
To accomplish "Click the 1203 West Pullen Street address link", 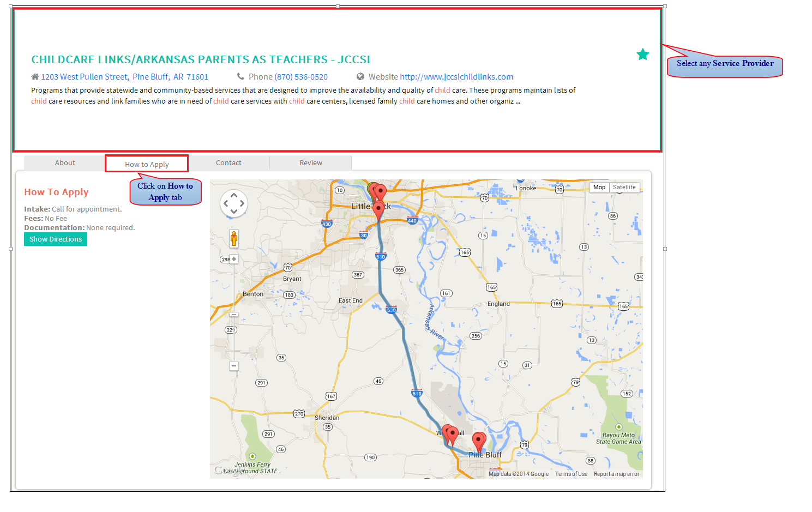I will [124, 77].
